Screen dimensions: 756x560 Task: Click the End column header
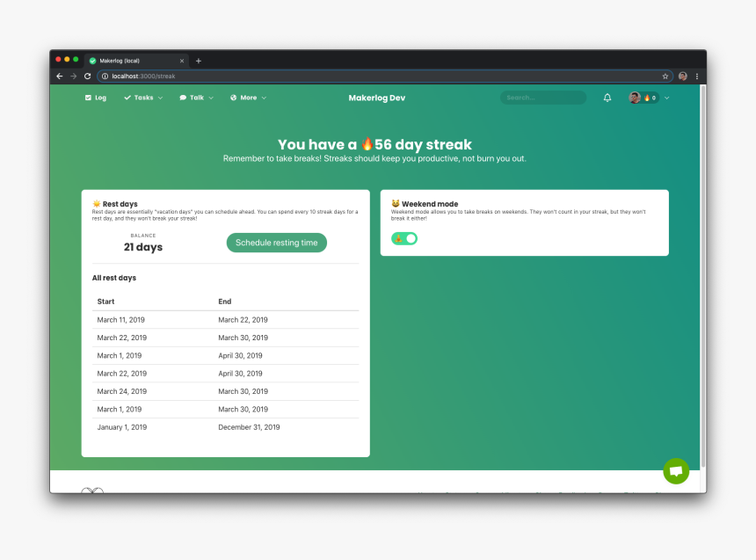(x=225, y=302)
